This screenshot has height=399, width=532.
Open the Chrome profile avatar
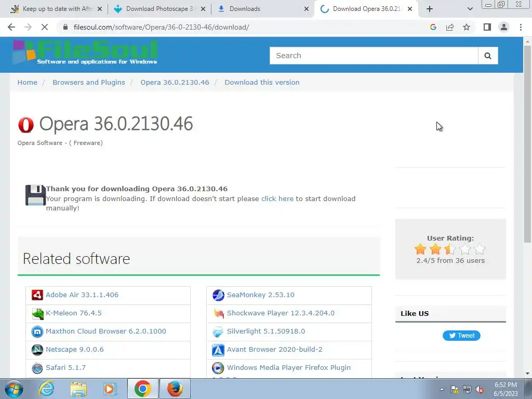(504, 27)
